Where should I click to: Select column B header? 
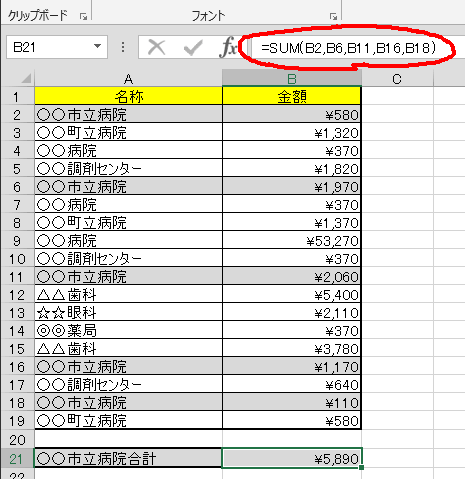point(292,79)
